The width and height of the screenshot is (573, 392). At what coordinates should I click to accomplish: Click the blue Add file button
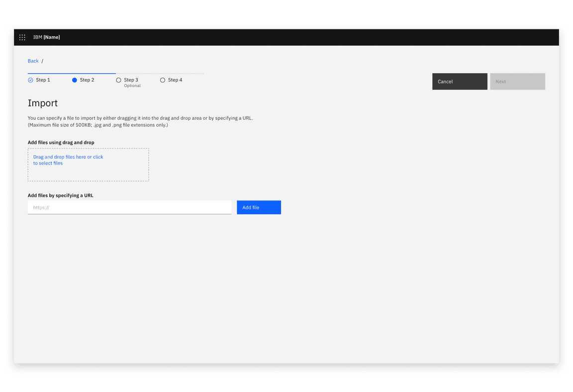tap(259, 207)
